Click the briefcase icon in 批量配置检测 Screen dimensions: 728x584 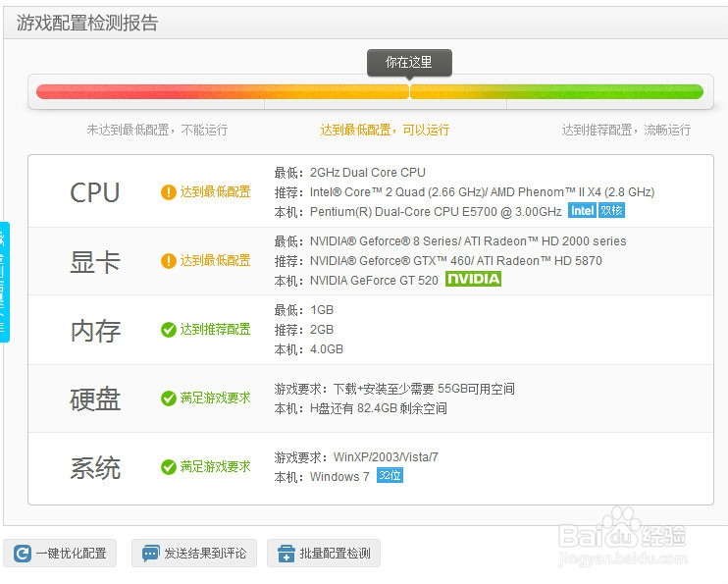point(286,554)
